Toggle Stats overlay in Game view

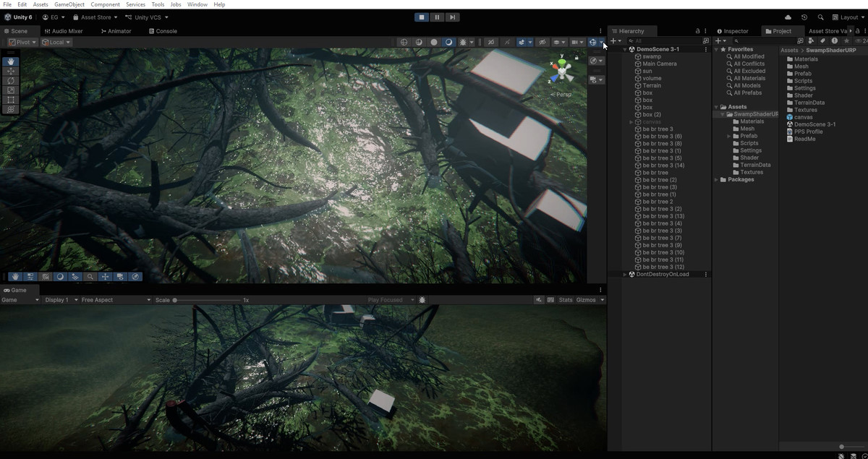tap(566, 300)
